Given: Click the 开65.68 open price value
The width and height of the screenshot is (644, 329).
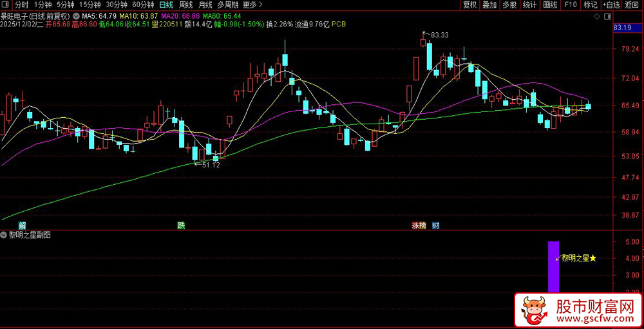Looking at the screenshot, I should coord(59,24).
